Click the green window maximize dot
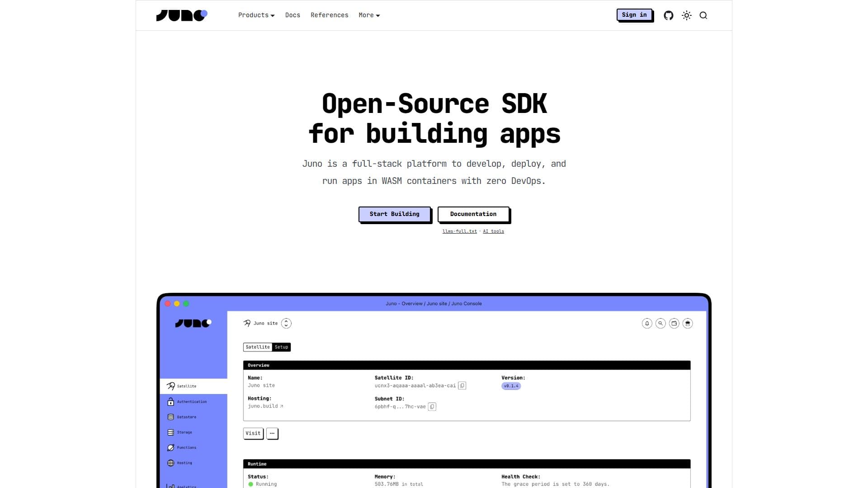 (x=186, y=304)
